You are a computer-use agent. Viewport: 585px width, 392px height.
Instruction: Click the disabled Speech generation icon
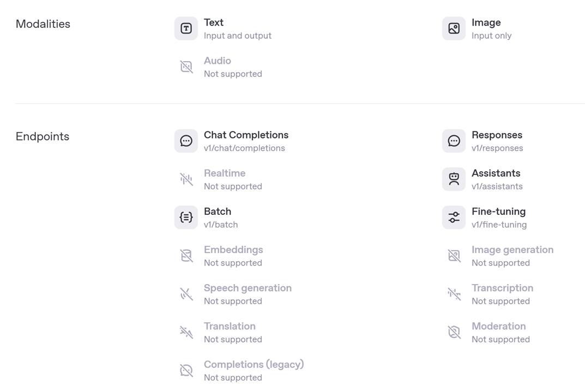point(186,293)
